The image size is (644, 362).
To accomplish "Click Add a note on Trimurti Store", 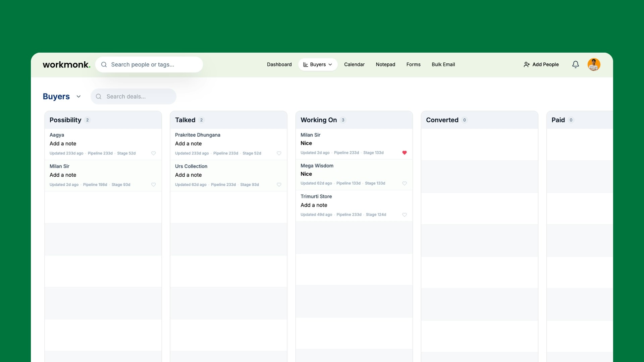I will 314,205.
